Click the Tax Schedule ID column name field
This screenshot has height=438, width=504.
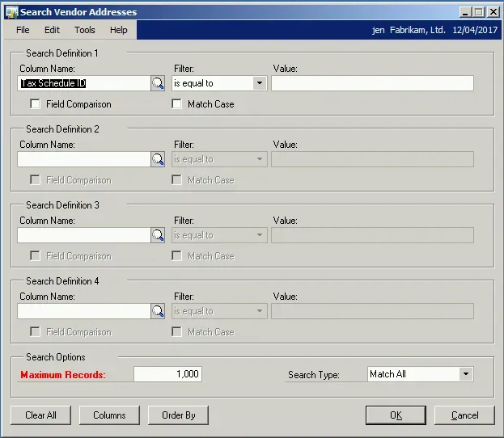click(84, 83)
